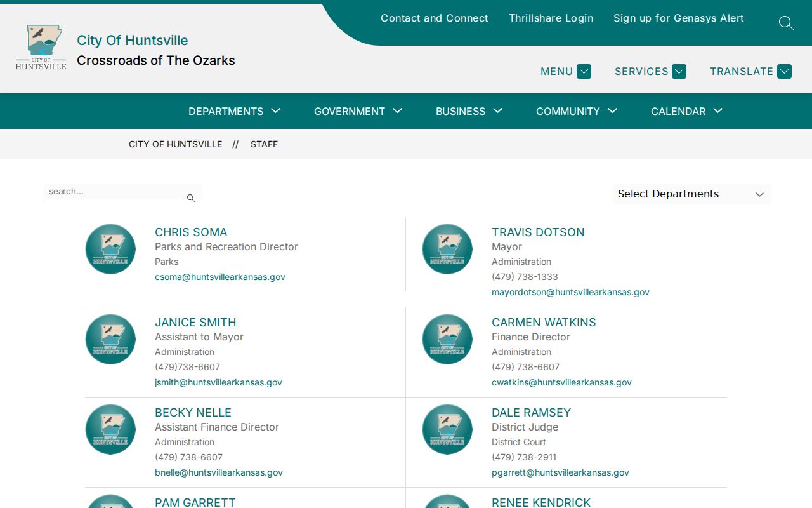This screenshot has height=508, width=812.
Task: Click City Of Huntsville site title
Action: [133, 40]
